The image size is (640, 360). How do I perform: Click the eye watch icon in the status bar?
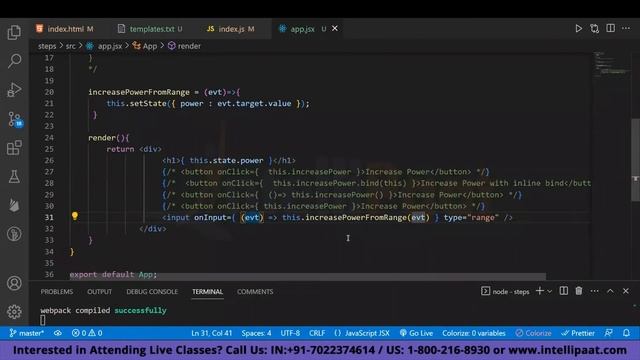pos(58,333)
